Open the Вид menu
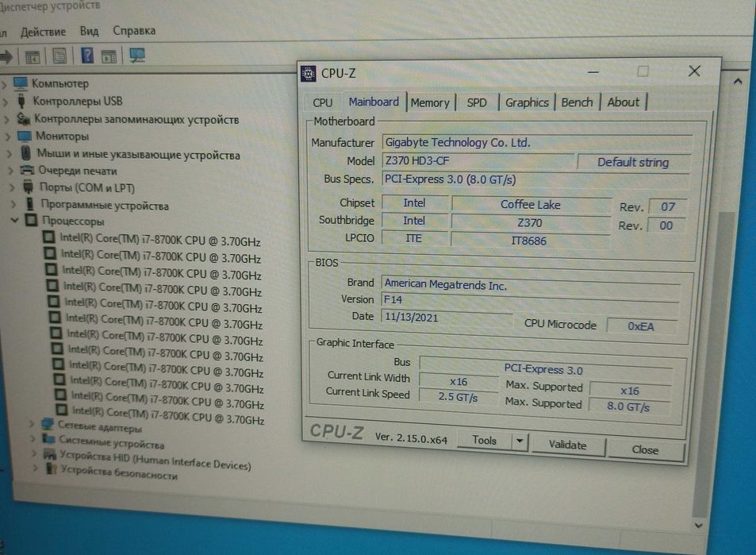This screenshot has height=555, width=756. pos(89,32)
